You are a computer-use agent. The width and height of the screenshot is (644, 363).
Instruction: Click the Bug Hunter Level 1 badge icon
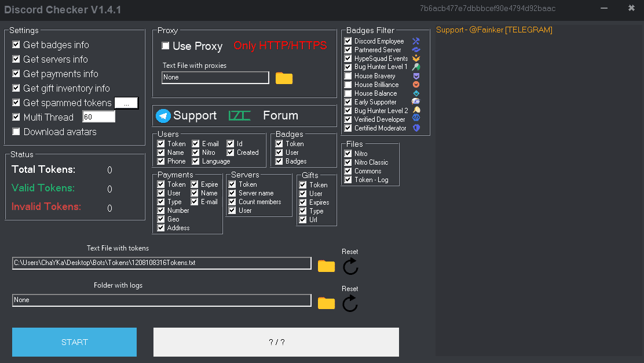pos(416,67)
